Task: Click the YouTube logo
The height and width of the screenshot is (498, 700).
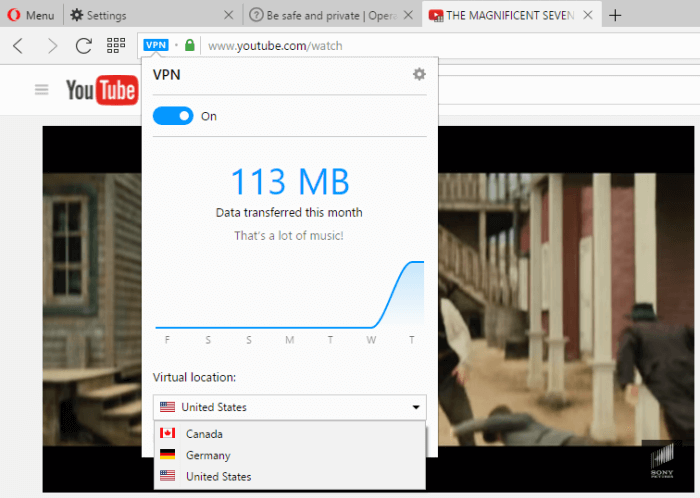Action: pyautogui.click(x=102, y=90)
